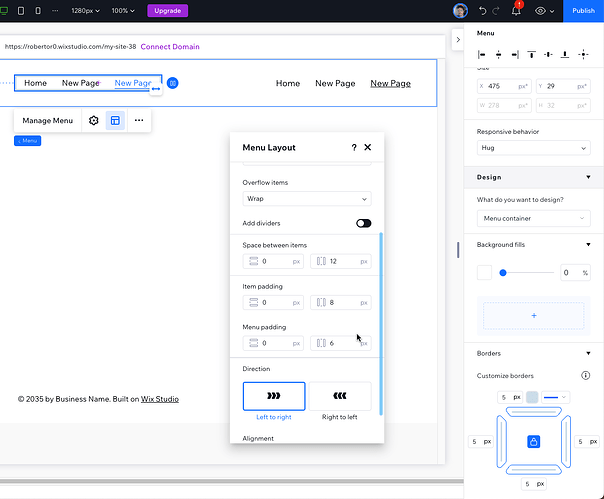Open the border line style dropdown
The width and height of the screenshot is (604, 499).
[555, 397]
